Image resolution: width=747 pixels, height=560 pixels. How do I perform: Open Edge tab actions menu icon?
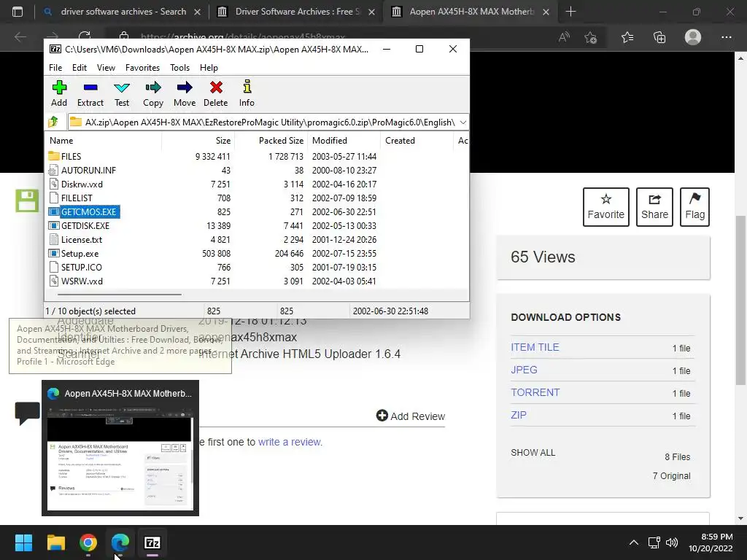(18, 12)
